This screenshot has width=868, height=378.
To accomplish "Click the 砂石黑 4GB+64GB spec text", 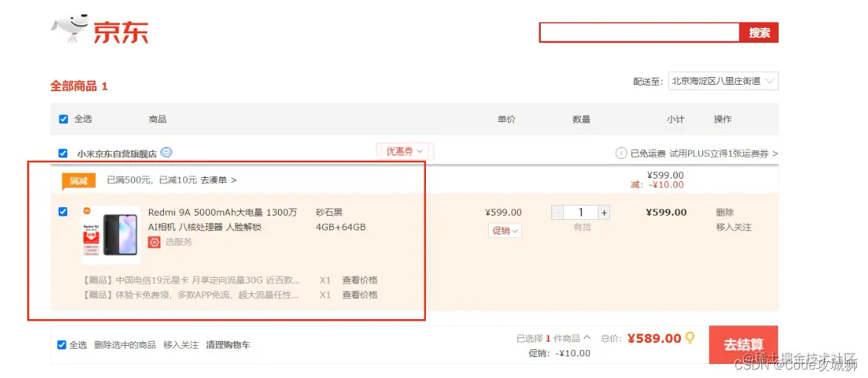I will click(340, 220).
